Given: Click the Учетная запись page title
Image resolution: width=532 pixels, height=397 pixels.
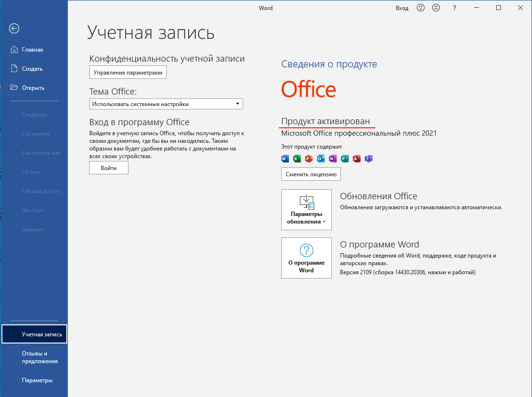Looking at the screenshot, I should (150, 32).
